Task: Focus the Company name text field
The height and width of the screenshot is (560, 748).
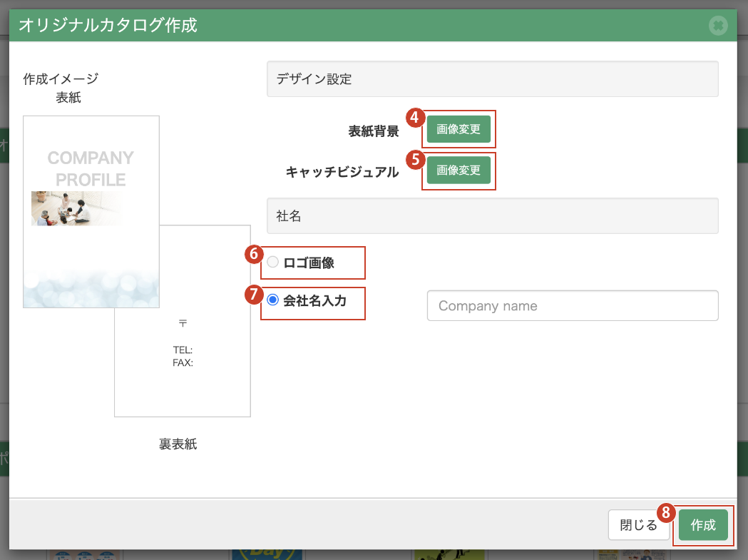Action: (x=572, y=306)
